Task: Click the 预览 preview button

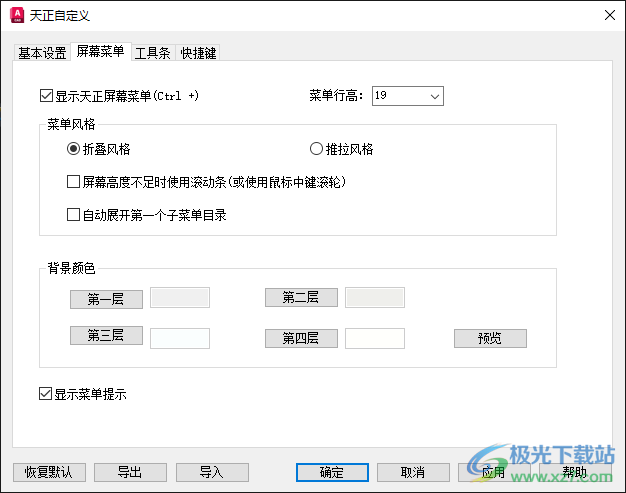Action: [490, 339]
